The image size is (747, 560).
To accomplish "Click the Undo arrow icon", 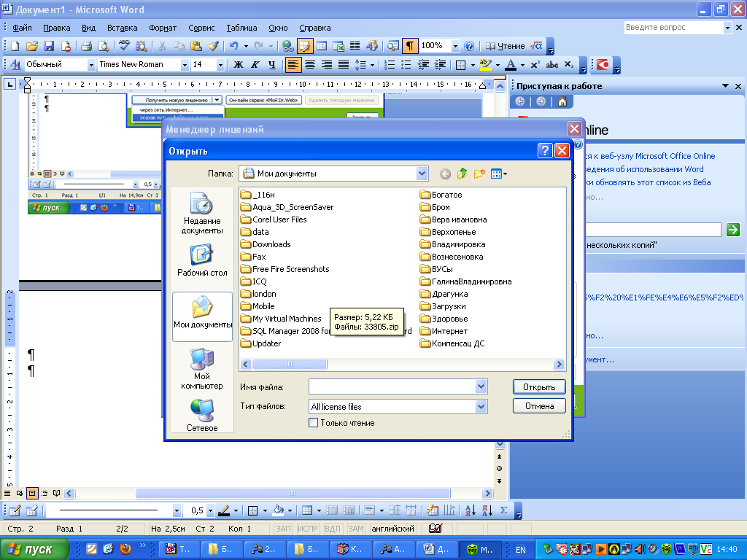I will 233,46.
